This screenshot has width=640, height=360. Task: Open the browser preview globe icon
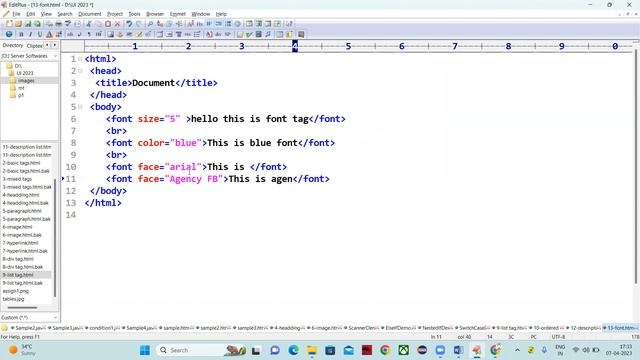click(9, 35)
